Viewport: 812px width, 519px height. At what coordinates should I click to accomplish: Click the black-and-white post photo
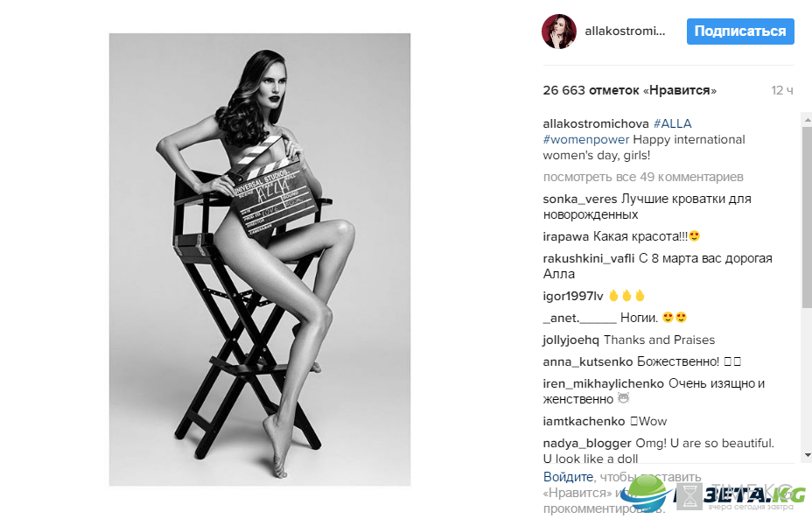[x=260, y=259]
